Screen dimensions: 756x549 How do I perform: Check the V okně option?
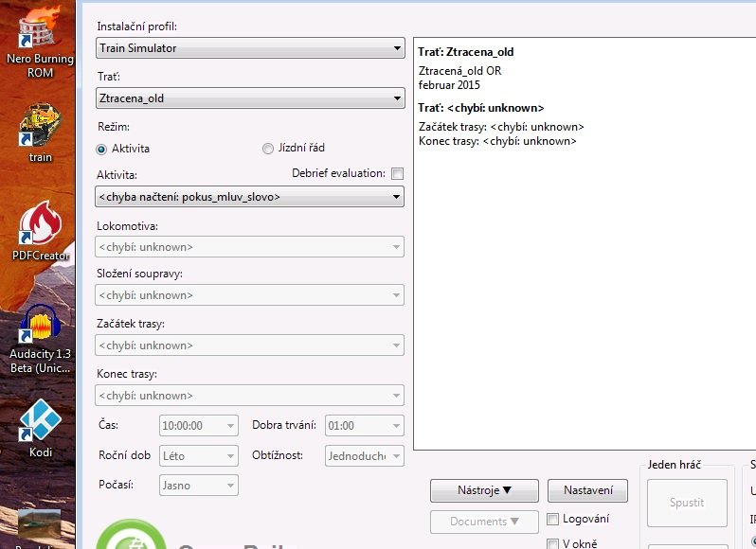click(x=554, y=543)
